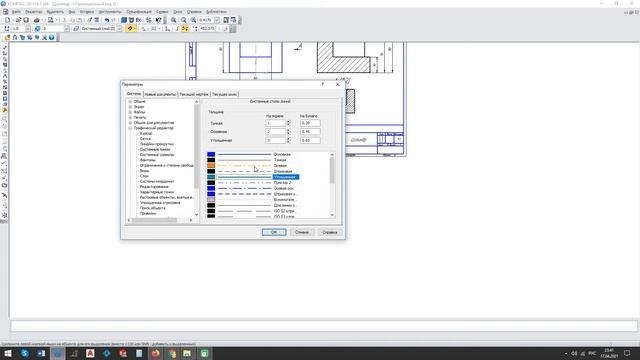Collapse the Графический редактор node
640x360 pixels.
click(130, 128)
